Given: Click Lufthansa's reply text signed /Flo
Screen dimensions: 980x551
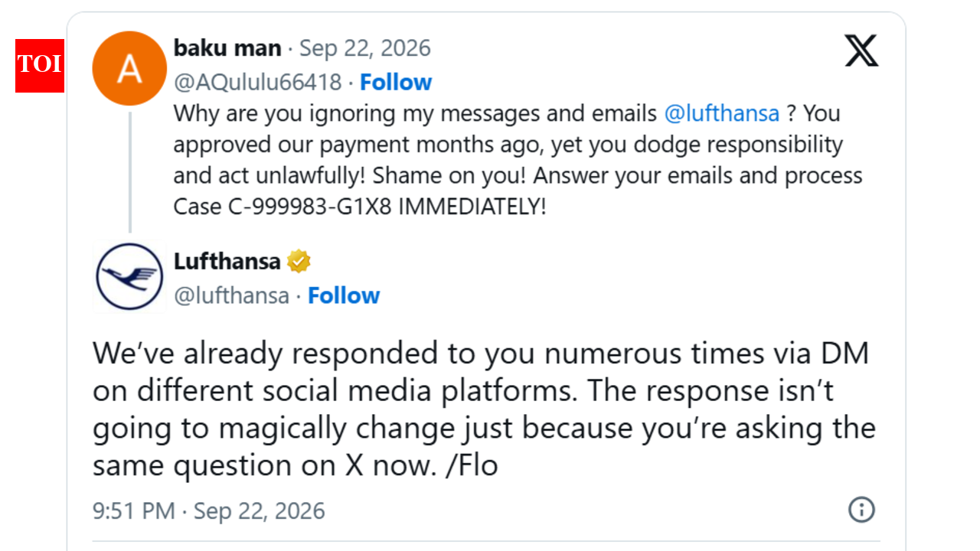Looking at the screenshot, I should 484,409.
